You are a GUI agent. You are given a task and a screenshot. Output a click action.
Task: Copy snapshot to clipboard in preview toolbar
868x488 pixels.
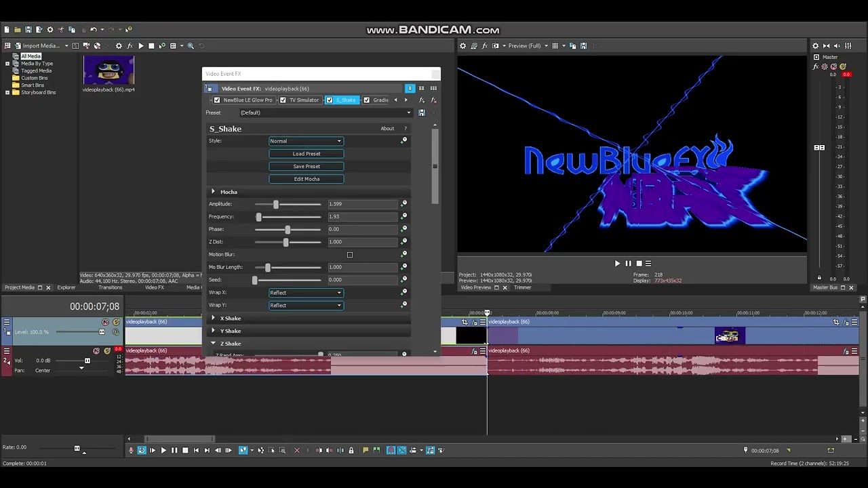573,46
